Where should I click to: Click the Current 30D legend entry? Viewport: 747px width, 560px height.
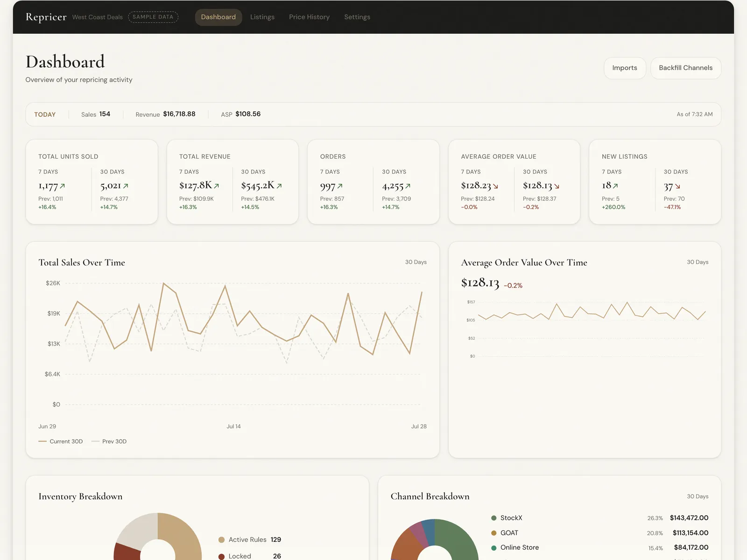61,441
